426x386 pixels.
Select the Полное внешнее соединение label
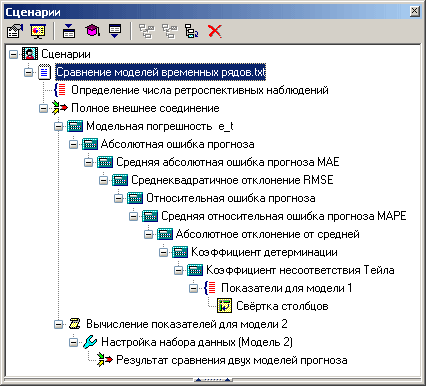coord(145,108)
